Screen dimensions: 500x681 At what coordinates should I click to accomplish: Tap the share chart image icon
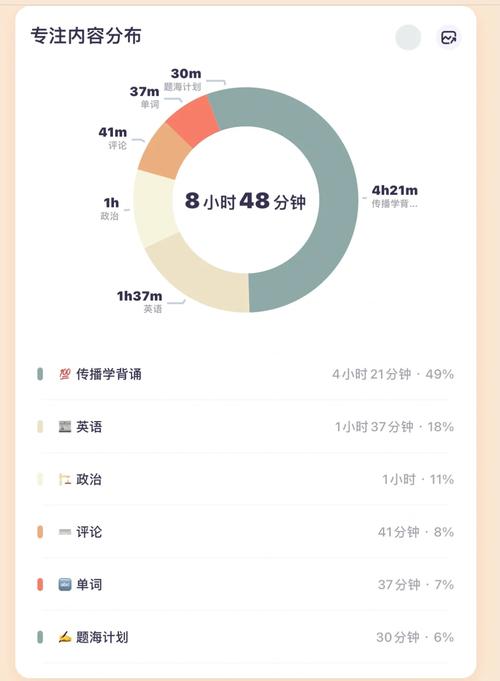(448, 37)
